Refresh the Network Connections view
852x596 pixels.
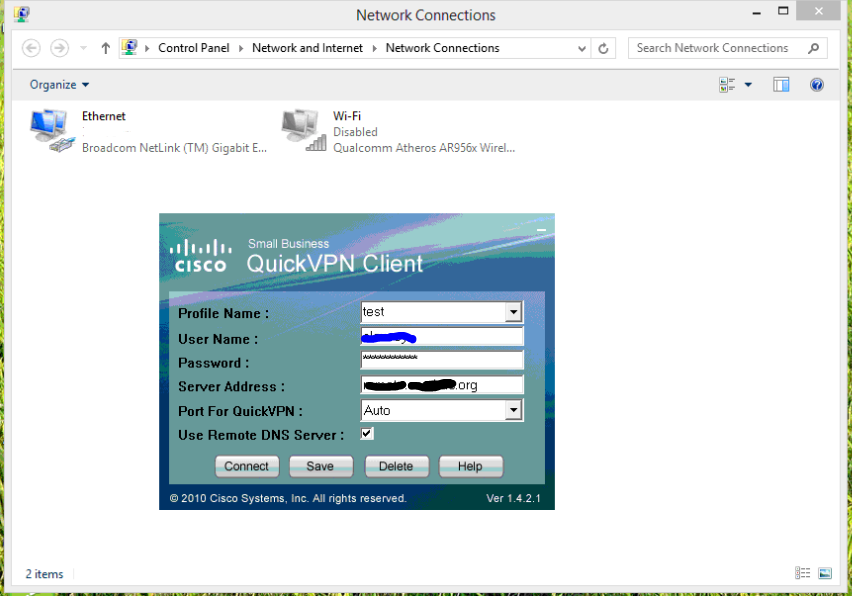[x=603, y=48]
